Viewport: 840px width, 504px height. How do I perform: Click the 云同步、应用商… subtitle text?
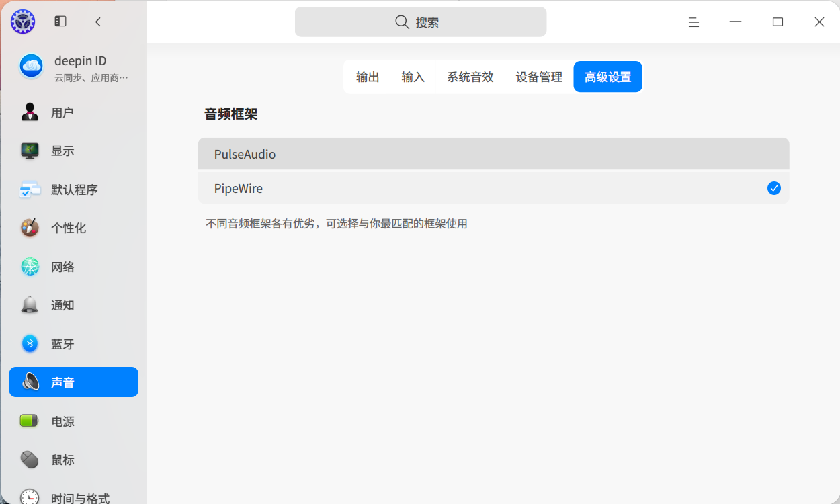click(91, 77)
